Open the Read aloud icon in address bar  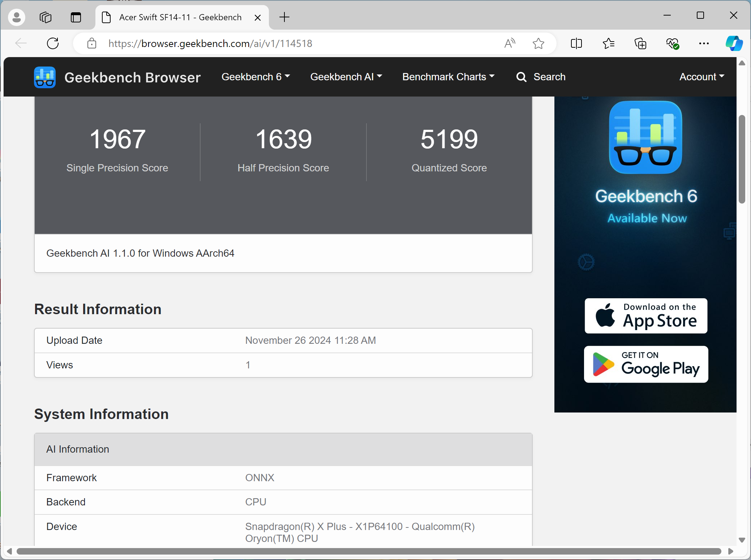510,43
